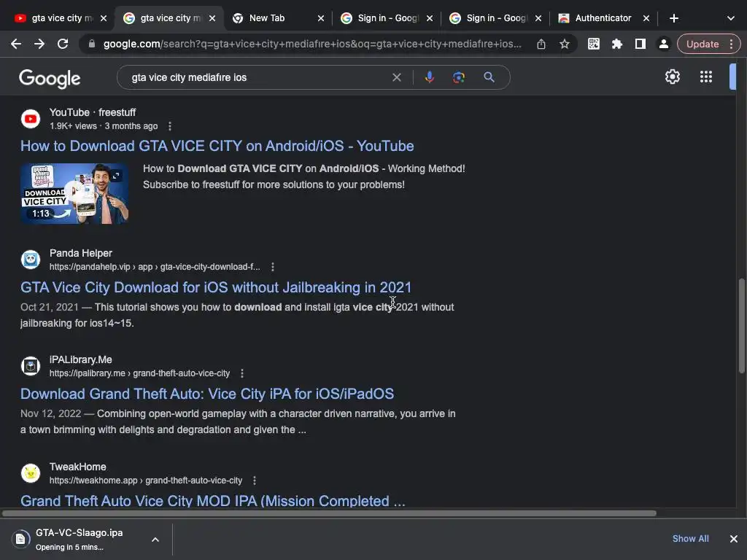Click the ipalibrary.me breadcrumb URL
This screenshot has width=747, height=560.
click(139, 373)
